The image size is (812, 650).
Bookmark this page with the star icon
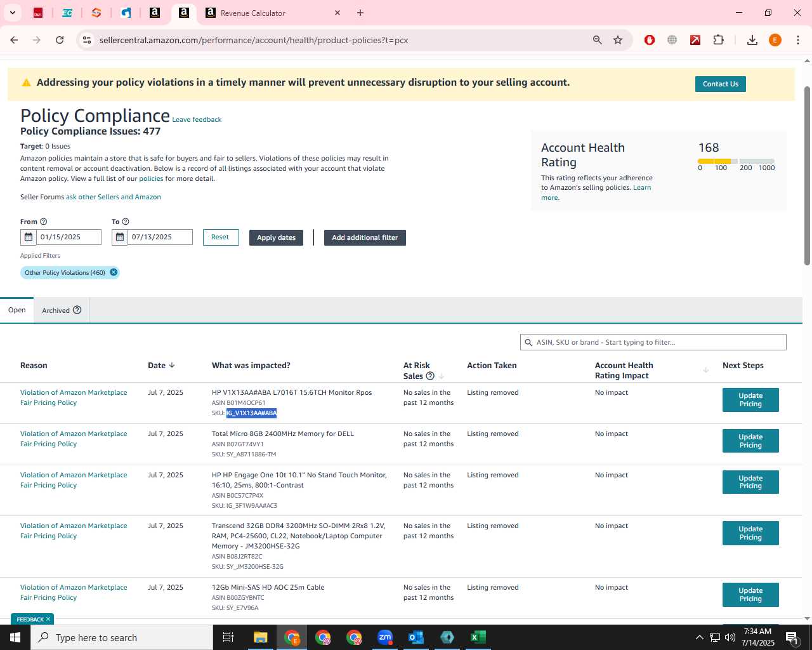click(x=618, y=40)
